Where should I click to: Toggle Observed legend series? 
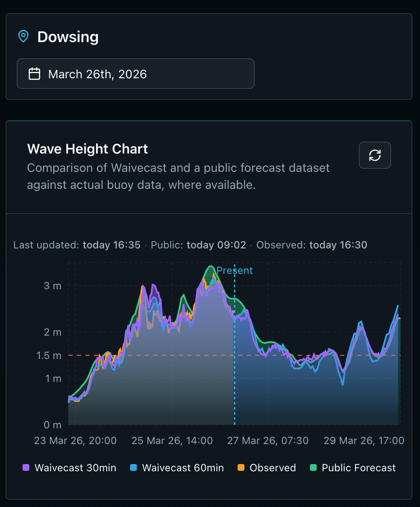click(267, 467)
